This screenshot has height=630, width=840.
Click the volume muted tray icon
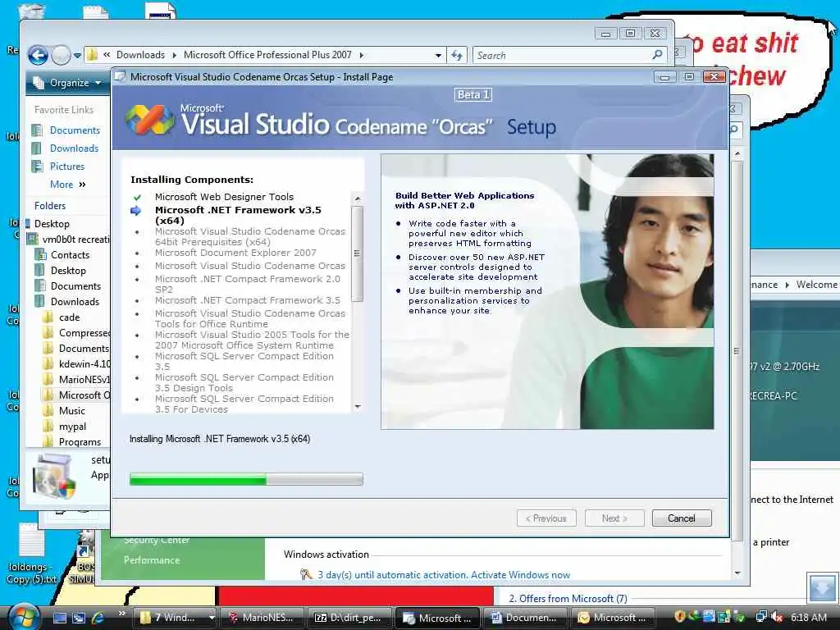coord(778,617)
